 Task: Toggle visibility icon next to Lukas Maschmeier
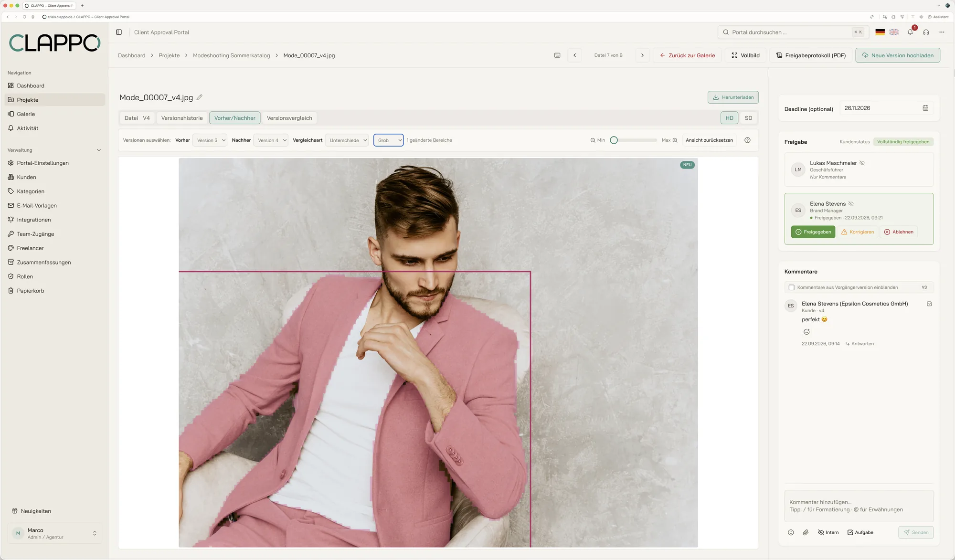click(x=862, y=163)
